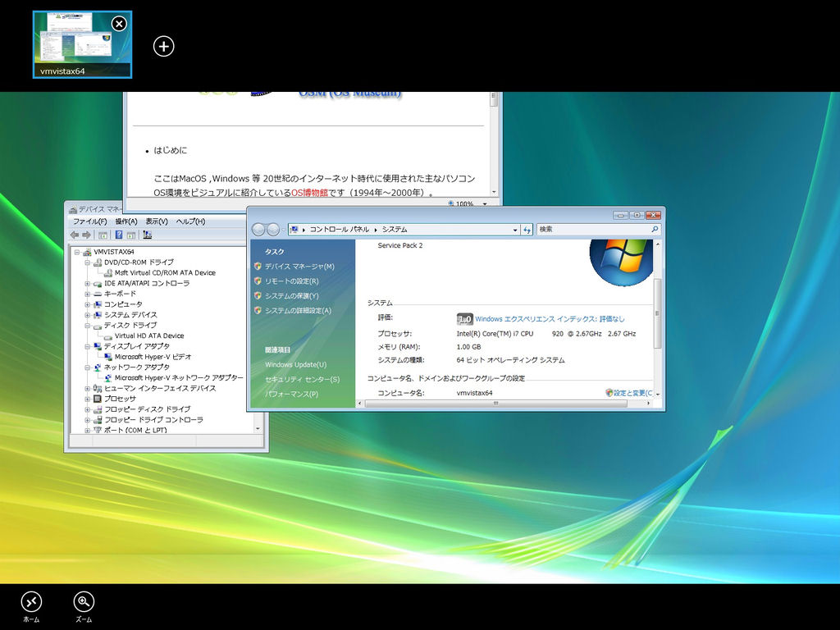Open Windows Update(U) related link
This screenshot has width=840, height=630.
coord(295,365)
